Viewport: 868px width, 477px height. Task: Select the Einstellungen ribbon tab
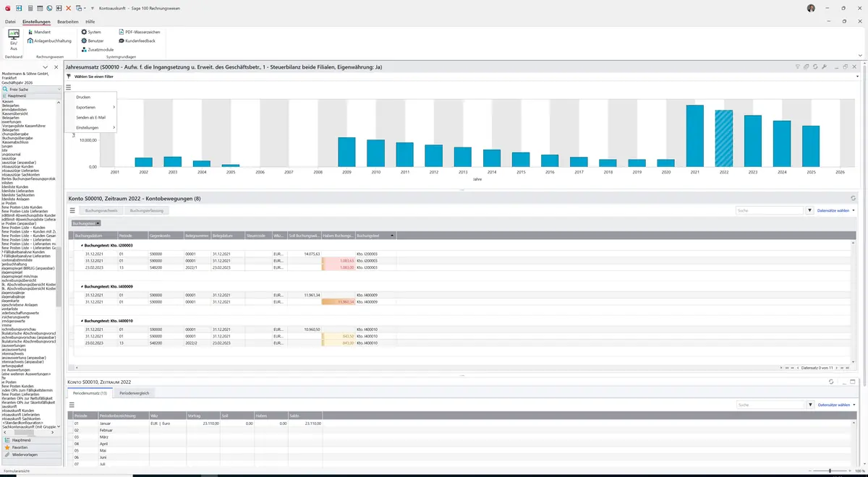36,22
